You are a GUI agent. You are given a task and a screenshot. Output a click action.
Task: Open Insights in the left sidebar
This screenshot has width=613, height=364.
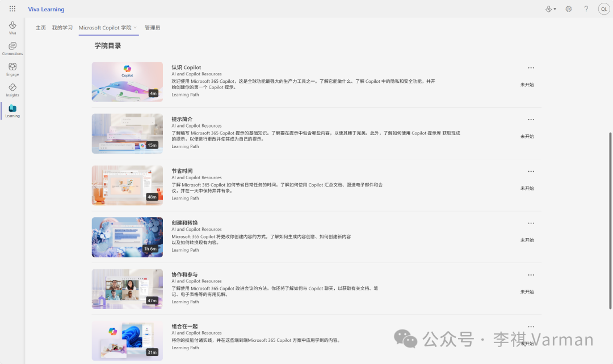(x=12, y=90)
